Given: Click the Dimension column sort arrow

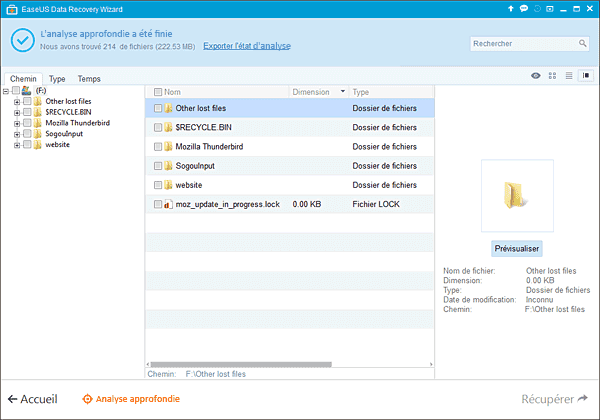Looking at the screenshot, I should tap(343, 91).
